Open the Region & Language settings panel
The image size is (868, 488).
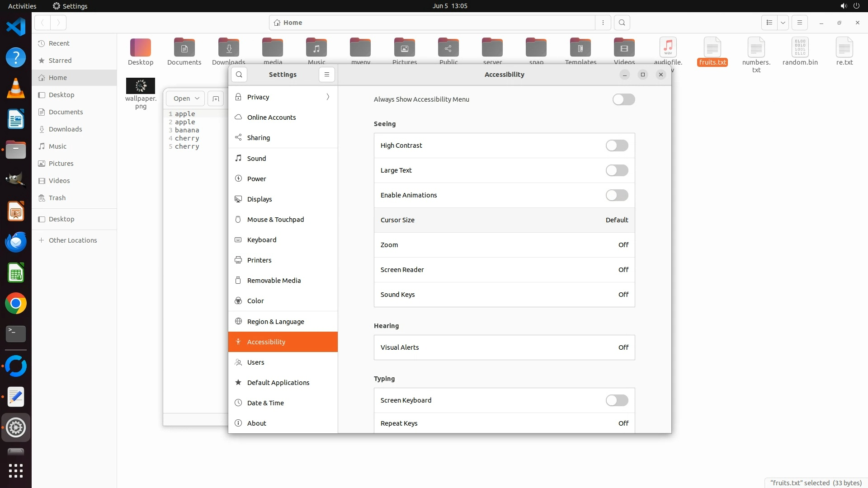(x=275, y=322)
